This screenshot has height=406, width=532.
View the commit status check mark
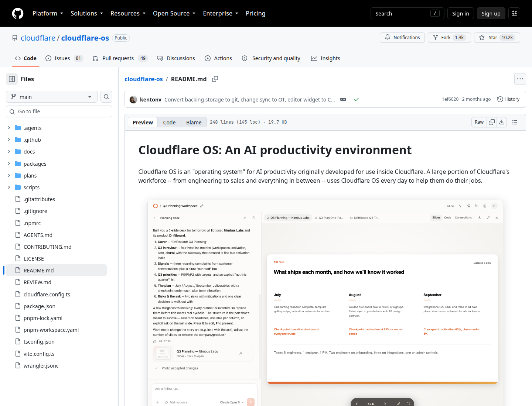(x=357, y=99)
